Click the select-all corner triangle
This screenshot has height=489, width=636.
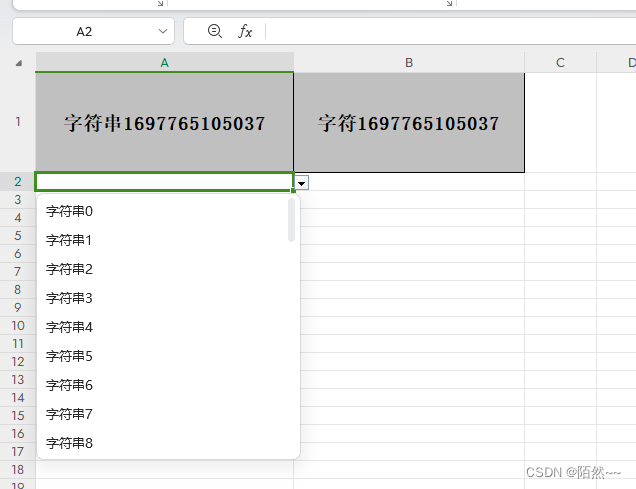click(x=19, y=63)
